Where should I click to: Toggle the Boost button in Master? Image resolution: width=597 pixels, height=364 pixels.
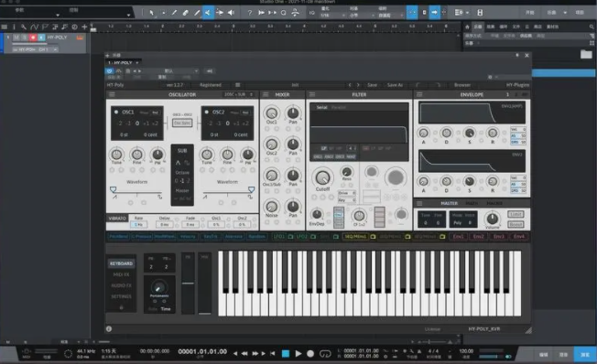coord(516,224)
